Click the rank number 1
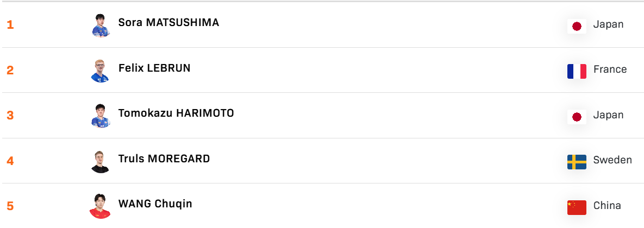 10,25
